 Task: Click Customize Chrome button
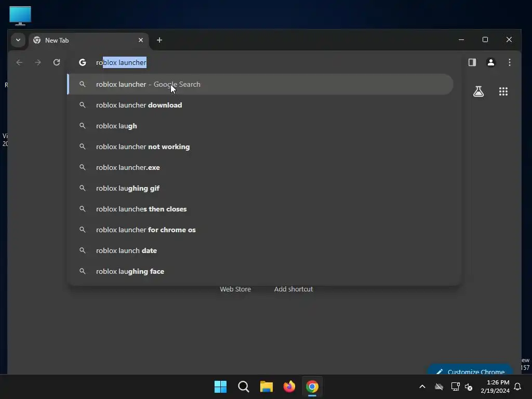470,370
